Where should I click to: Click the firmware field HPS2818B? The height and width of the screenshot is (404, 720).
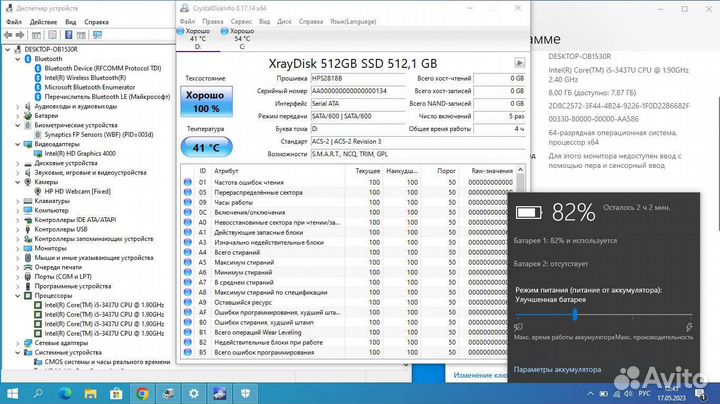[x=358, y=79]
